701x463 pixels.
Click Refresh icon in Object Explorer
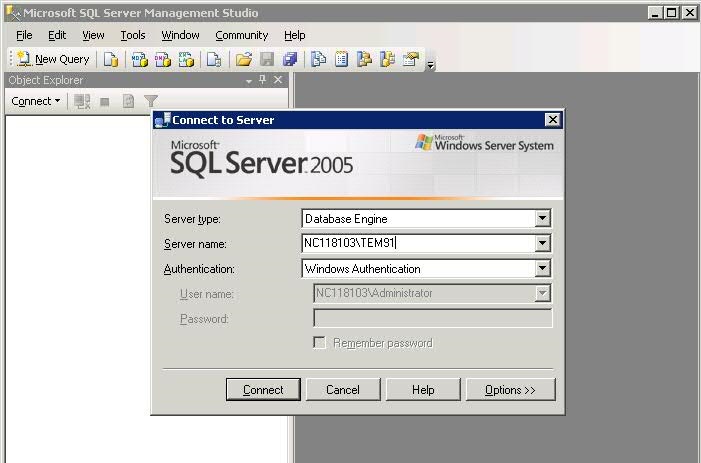pos(128,101)
